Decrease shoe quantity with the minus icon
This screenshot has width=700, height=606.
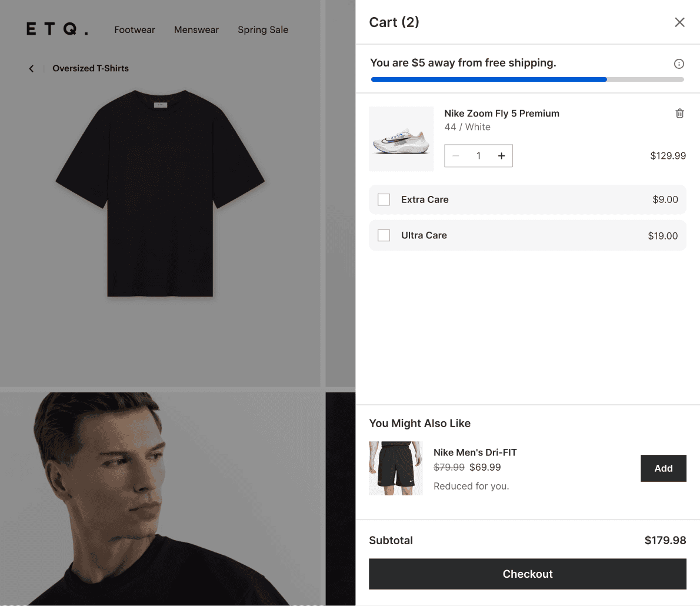[455, 155]
